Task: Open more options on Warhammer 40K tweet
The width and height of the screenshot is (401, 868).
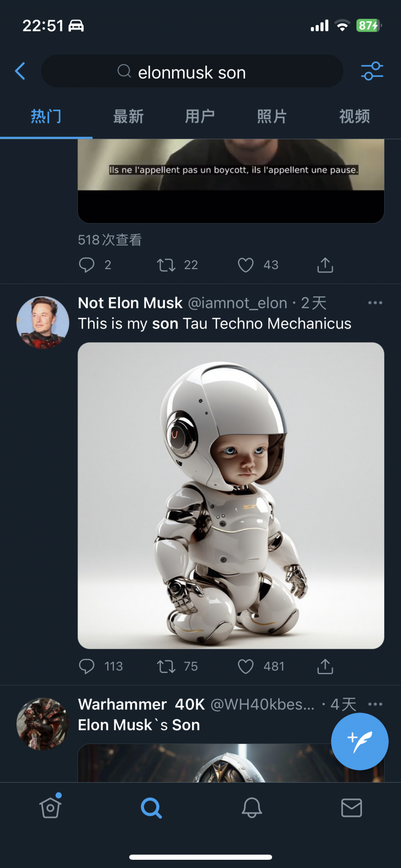Action: click(x=375, y=704)
